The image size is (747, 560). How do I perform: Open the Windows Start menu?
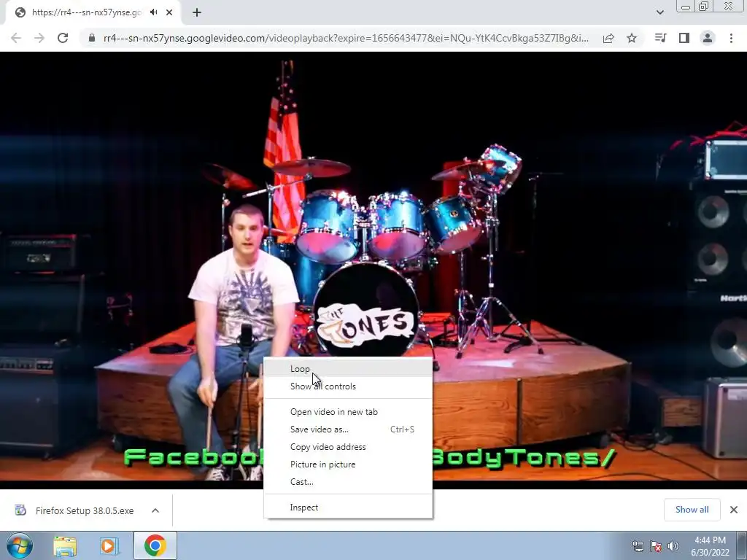pyautogui.click(x=20, y=545)
